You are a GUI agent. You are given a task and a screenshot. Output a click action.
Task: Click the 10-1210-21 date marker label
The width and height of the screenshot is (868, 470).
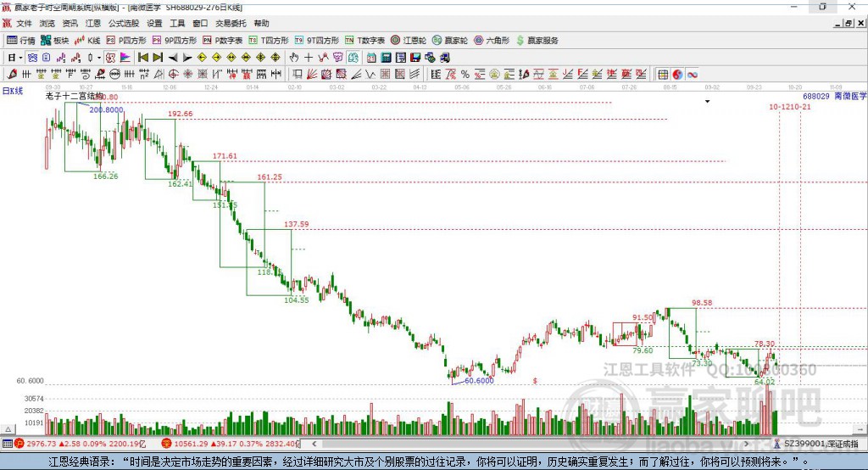[x=790, y=106]
